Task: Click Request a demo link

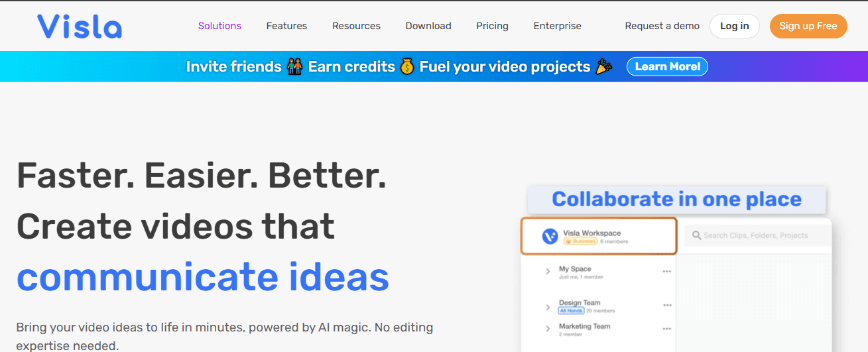Action: click(x=662, y=26)
